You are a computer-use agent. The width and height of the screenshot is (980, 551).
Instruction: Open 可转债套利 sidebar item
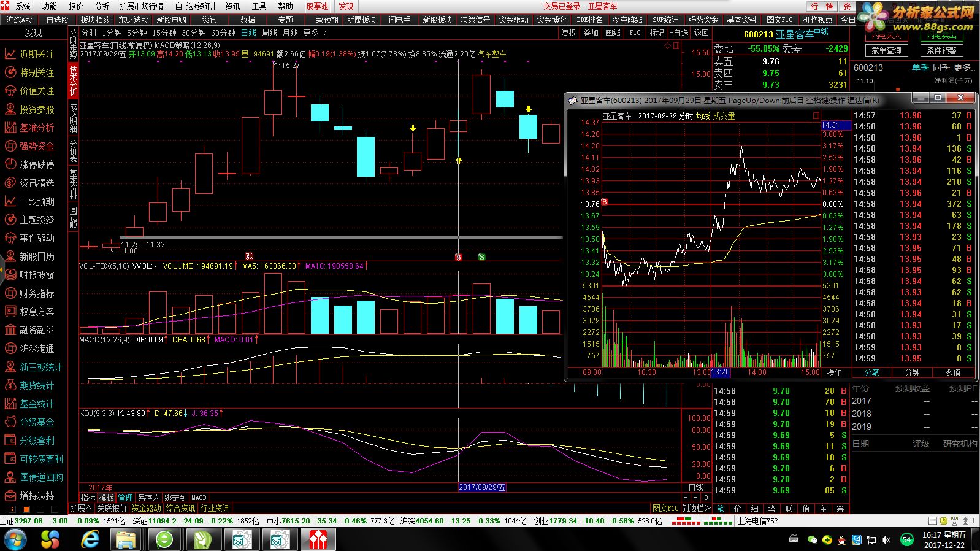33,459
